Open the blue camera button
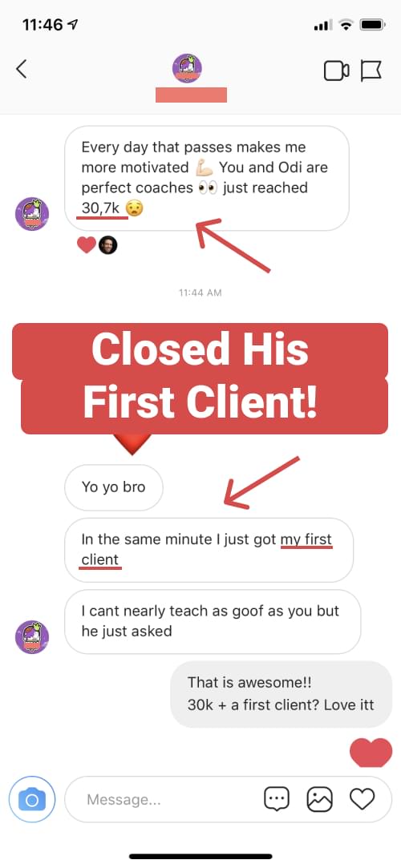401x868 pixels. pyautogui.click(x=32, y=799)
